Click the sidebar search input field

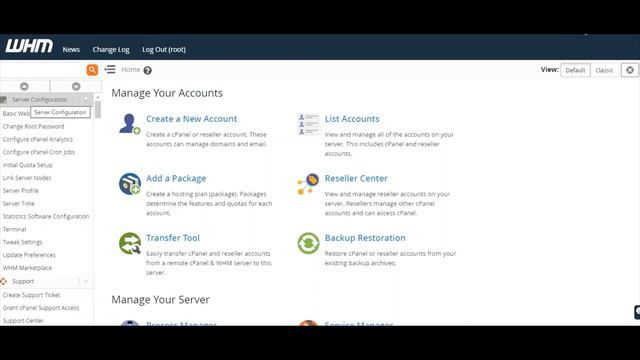coord(43,70)
